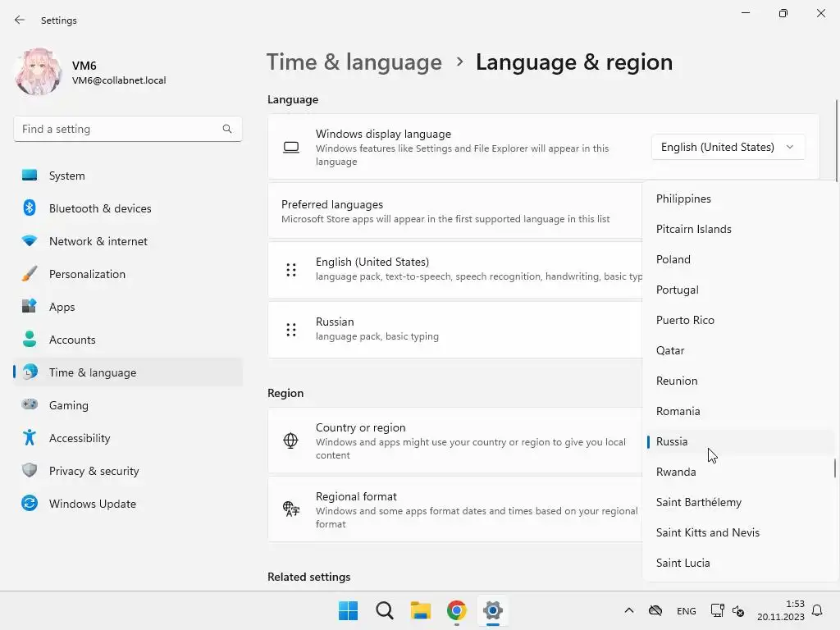The width and height of the screenshot is (840, 630).
Task: Click the VM6 profile avatar picture
Action: click(38, 72)
